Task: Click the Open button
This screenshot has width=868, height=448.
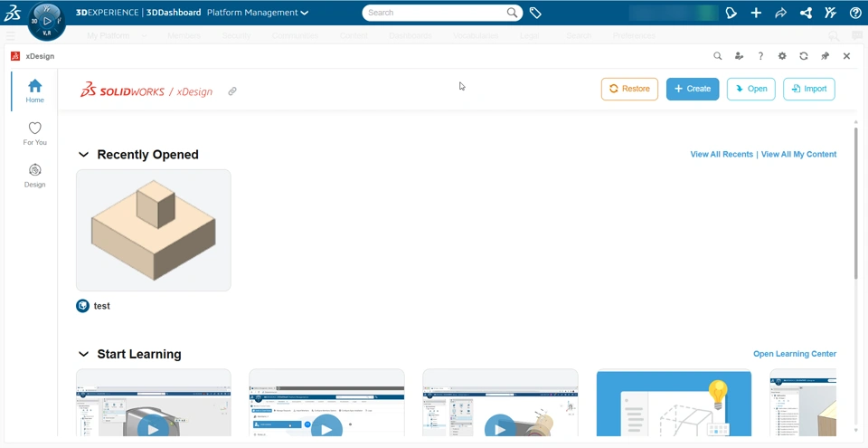Action: 750,89
